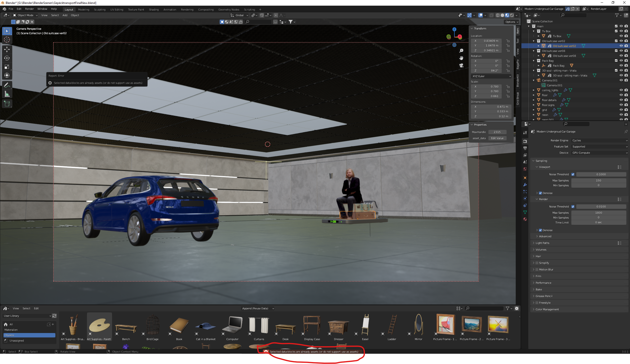Open Append (Reuse Data) import dropdown
Screen dimensions: 630x364
(x=258, y=308)
